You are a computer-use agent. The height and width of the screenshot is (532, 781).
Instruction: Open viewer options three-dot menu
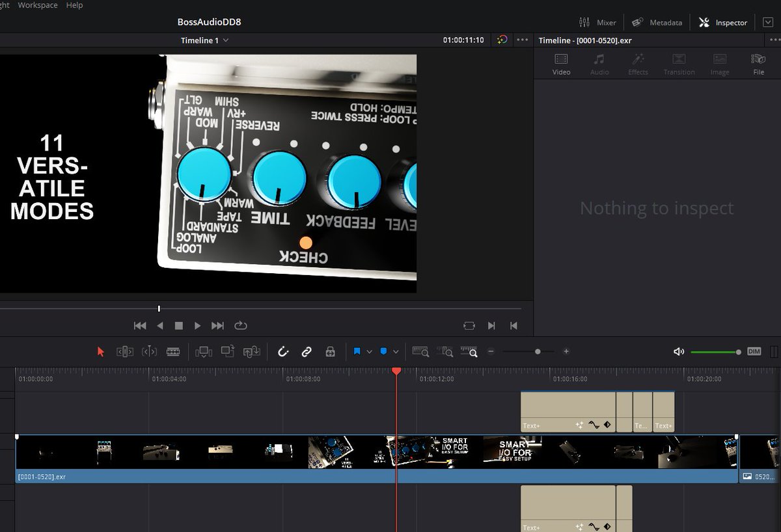pos(522,40)
